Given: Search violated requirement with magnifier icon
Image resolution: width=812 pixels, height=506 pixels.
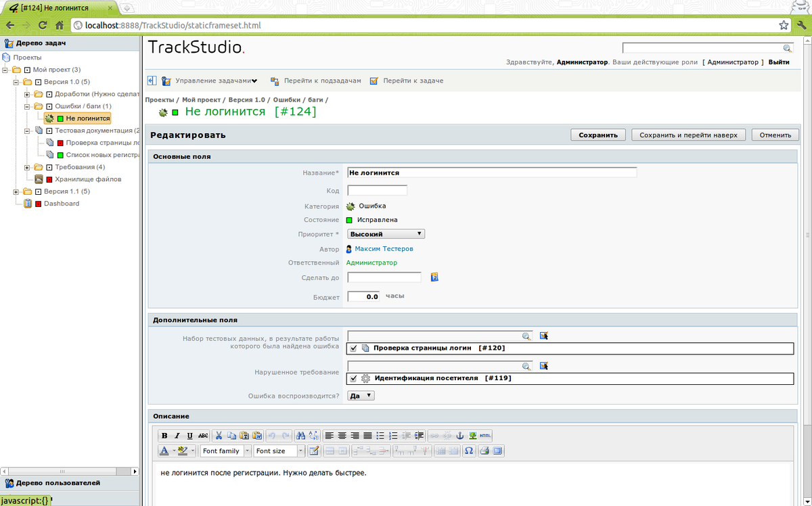Looking at the screenshot, I should point(526,366).
